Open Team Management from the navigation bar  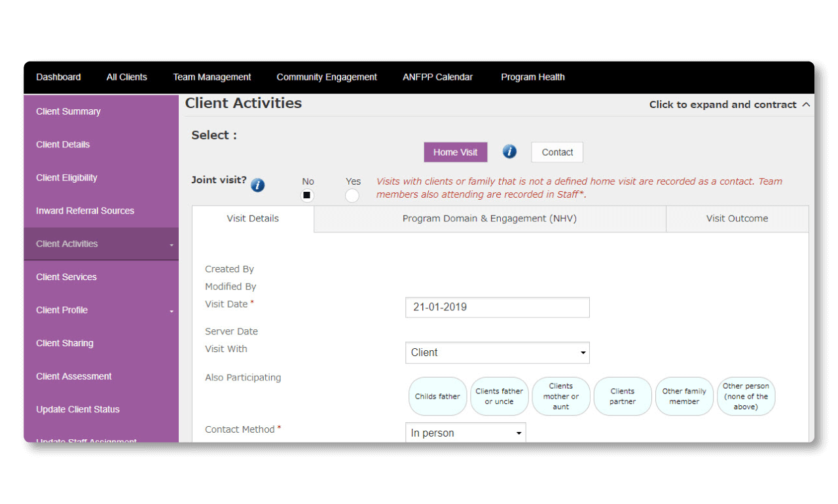point(211,77)
